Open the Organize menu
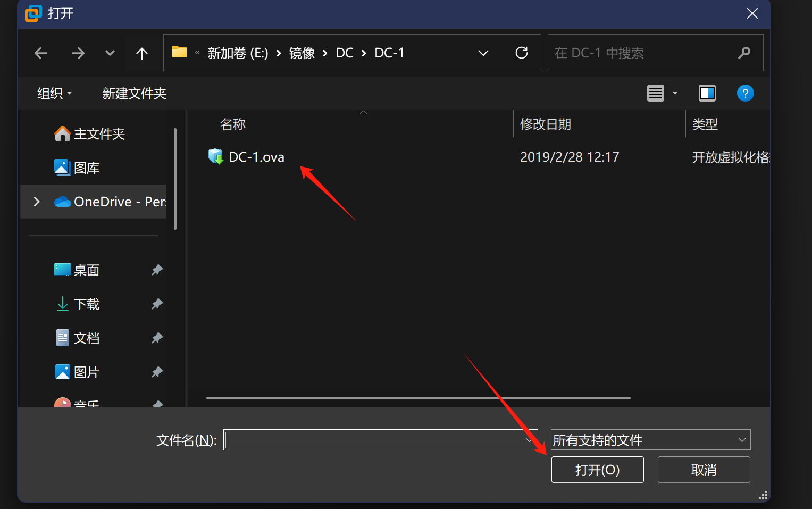Screen dimensions: 812x509 tap(54, 94)
